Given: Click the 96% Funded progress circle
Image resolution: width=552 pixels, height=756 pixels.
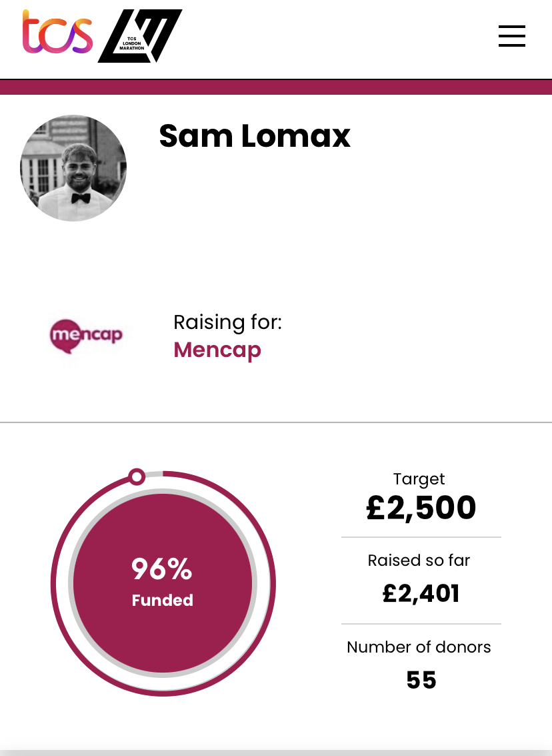Looking at the screenshot, I should (x=163, y=583).
